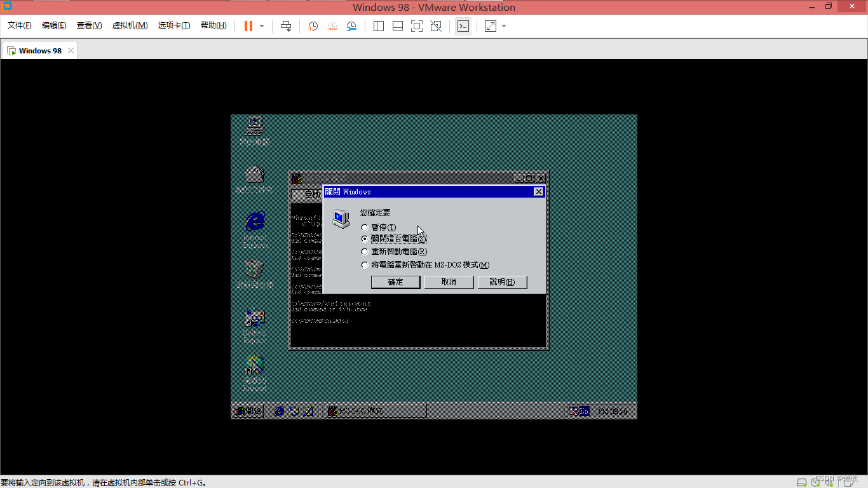Select the Windows 98 VM tab
868x488 pixels.
[39, 51]
